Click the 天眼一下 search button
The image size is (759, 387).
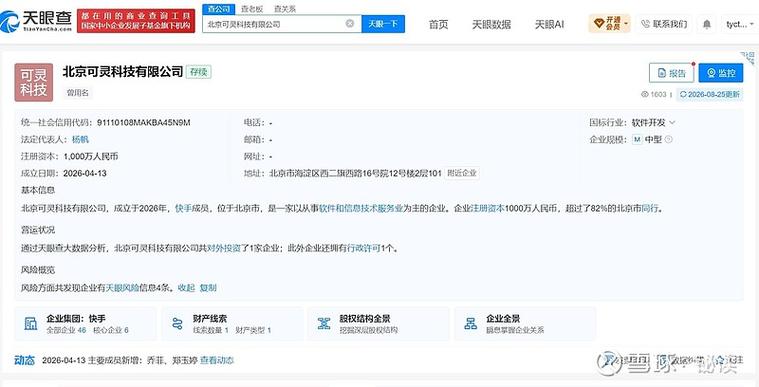(x=383, y=24)
